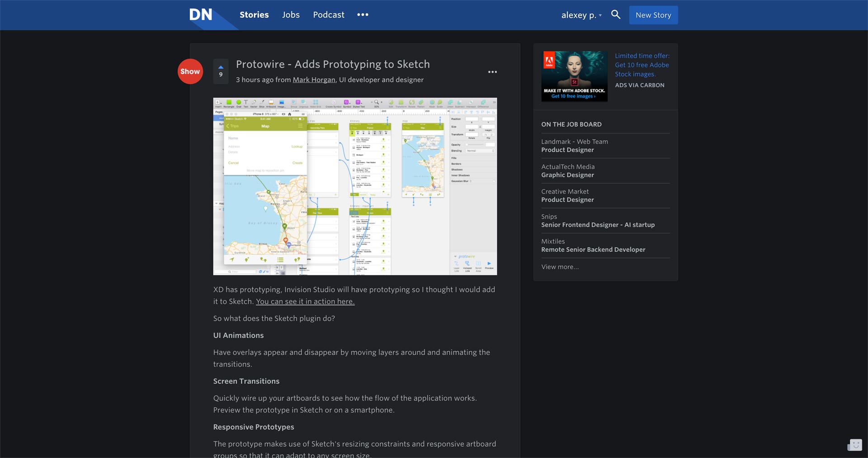Open Mark Horgan's profile link
The image size is (868, 458).
(x=314, y=80)
